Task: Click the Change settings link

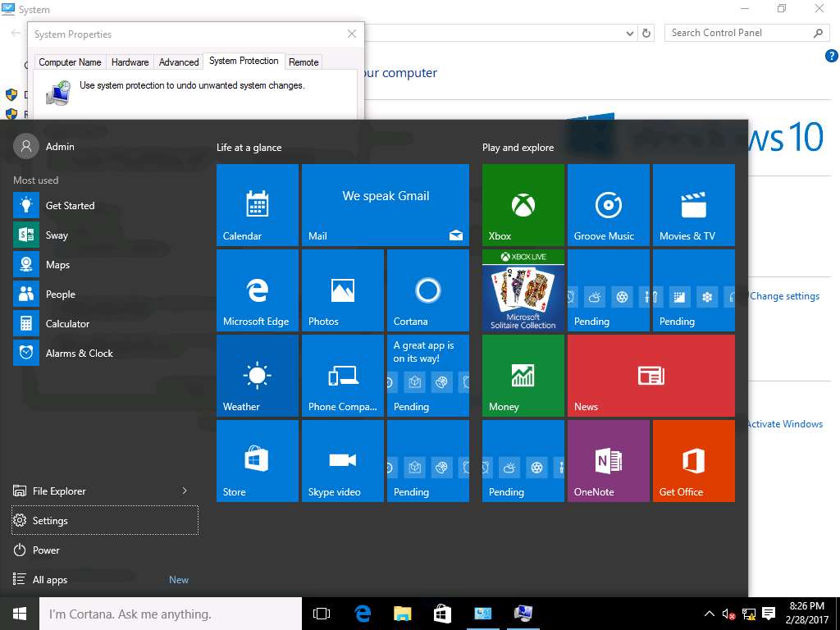Action: pos(784,295)
